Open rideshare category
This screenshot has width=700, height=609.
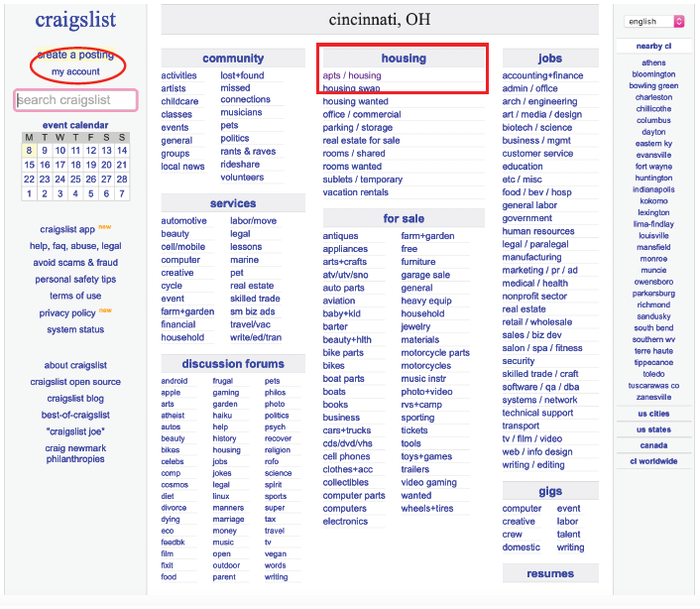(240, 165)
